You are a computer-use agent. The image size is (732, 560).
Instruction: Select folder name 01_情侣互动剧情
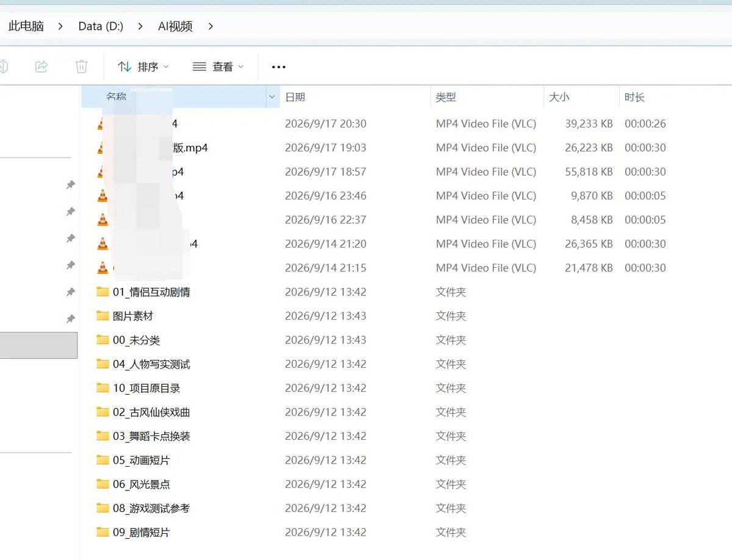(x=151, y=292)
